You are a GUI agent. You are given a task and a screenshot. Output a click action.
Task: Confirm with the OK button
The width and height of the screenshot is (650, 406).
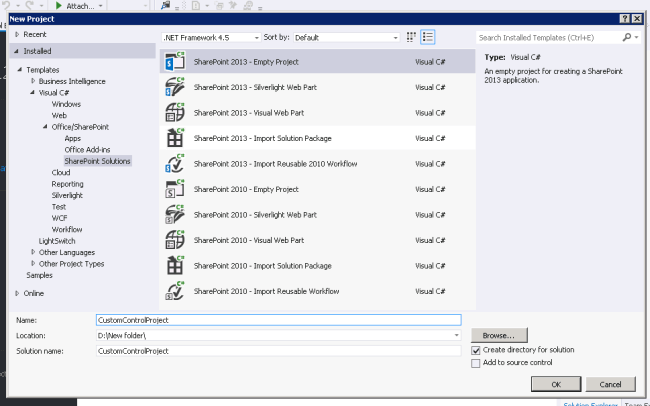[556, 384]
